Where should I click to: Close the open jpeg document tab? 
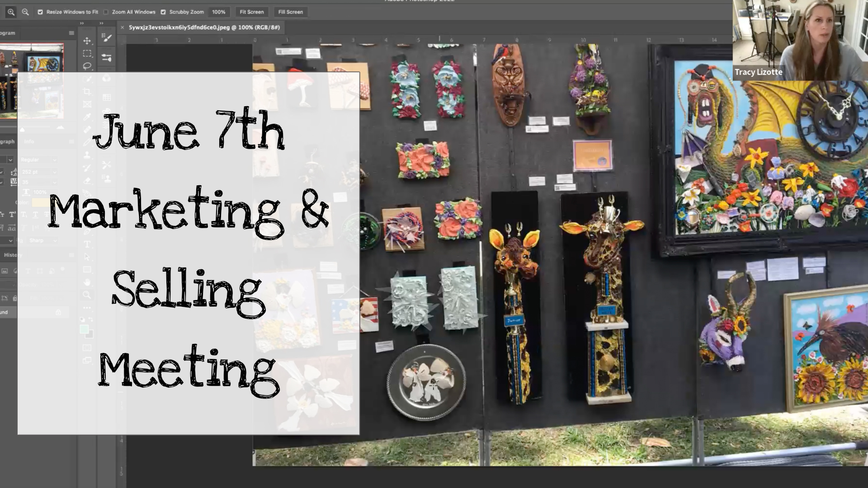tap(122, 28)
